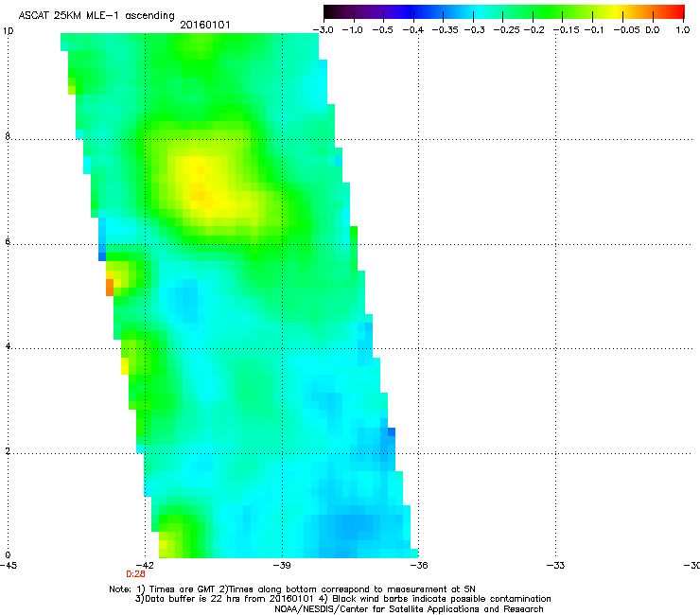Click the latitude axis label '4'

tap(8, 346)
